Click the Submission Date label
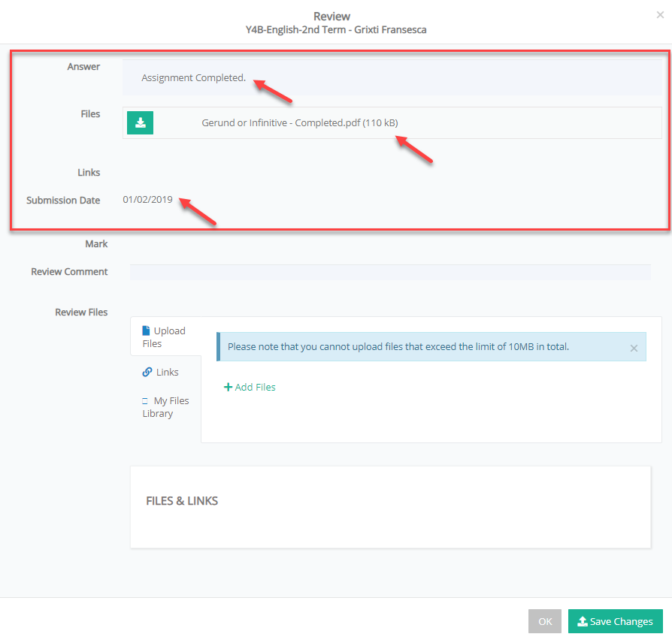The height and width of the screenshot is (643, 672). pyautogui.click(x=63, y=201)
